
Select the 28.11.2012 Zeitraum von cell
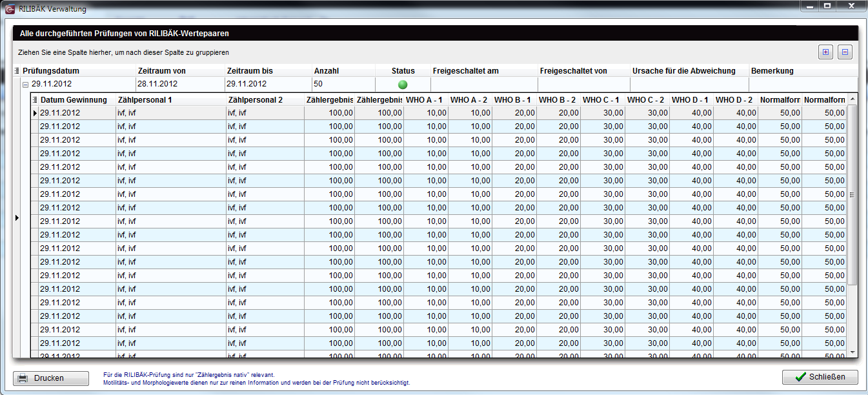coord(180,85)
